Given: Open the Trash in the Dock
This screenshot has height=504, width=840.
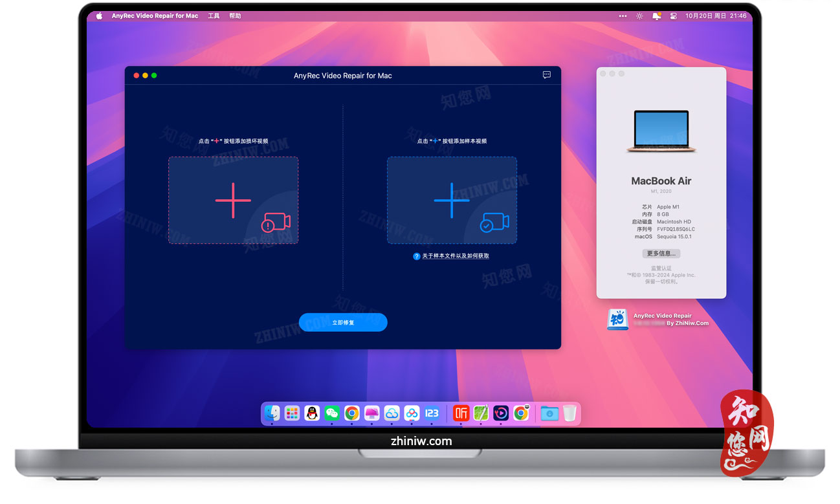Looking at the screenshot, I should (x=569, y=413).
